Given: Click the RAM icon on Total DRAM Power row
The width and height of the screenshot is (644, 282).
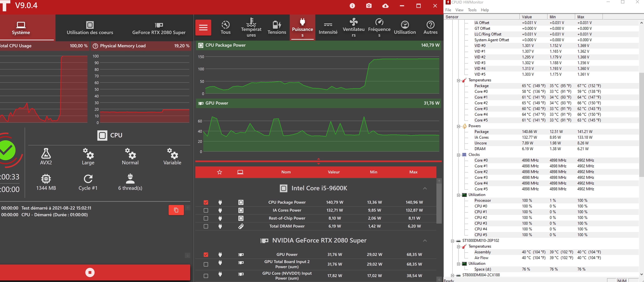Looking at the screenshot, I should [241, 226].
